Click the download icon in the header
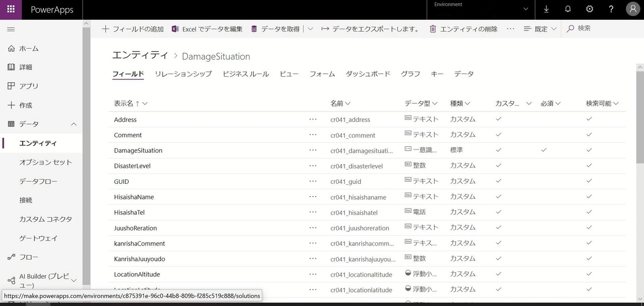 pyautogui.click(x=546, y=9)
